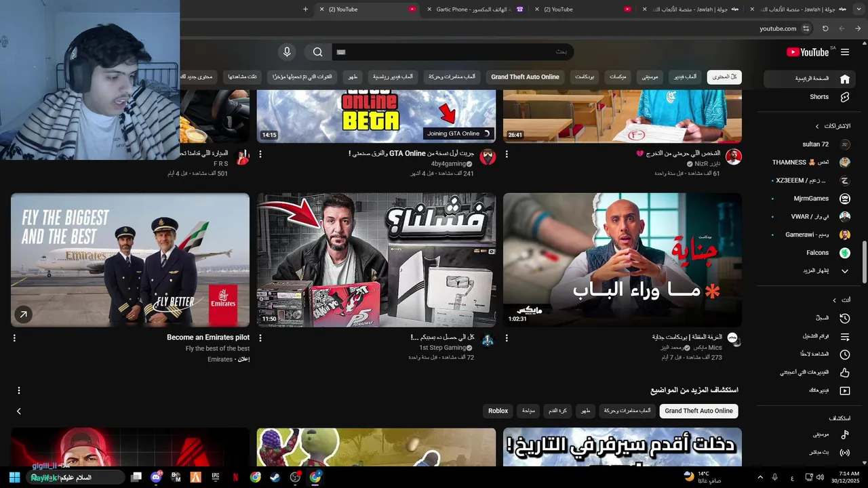Reload the page with the refresh button
The height and width of the screenshot is (488, 868).
[x=825, y=28]
